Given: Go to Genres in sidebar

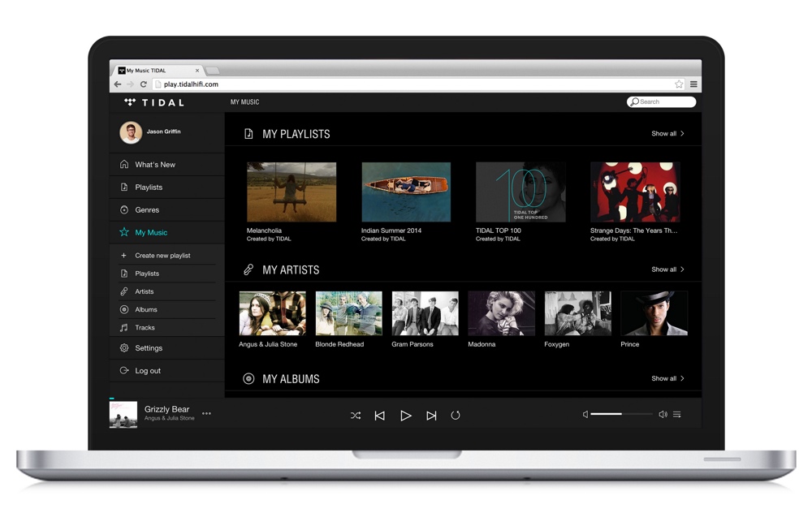Looking at the screenshot, I should tap(147, 210).
